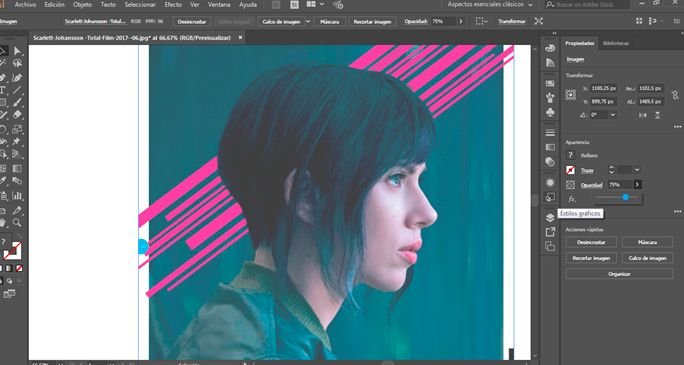The height and width of the screenshot is (365, 684).
Task: Select the Direct Selection arrow tool
Action: point(17,51)
